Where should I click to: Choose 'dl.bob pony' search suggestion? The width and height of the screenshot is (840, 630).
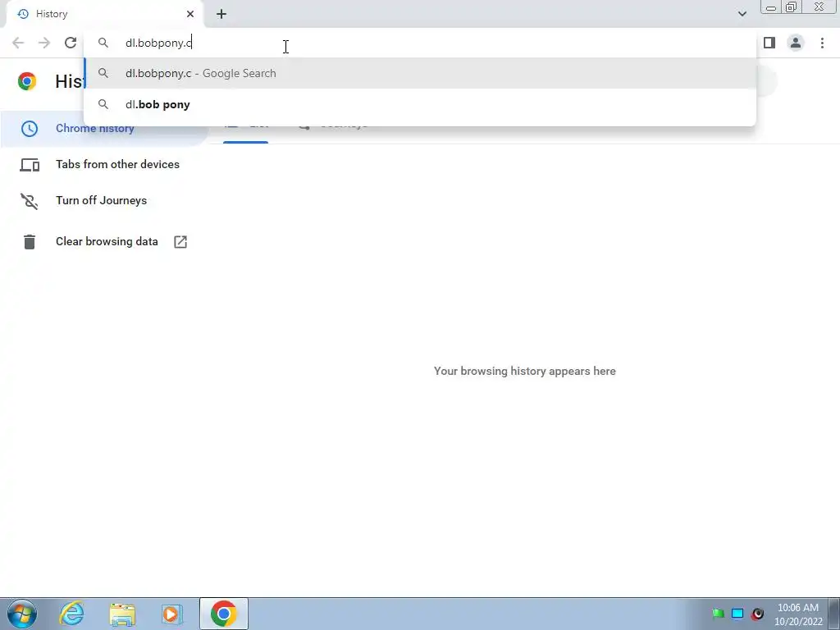click(420, 104)
